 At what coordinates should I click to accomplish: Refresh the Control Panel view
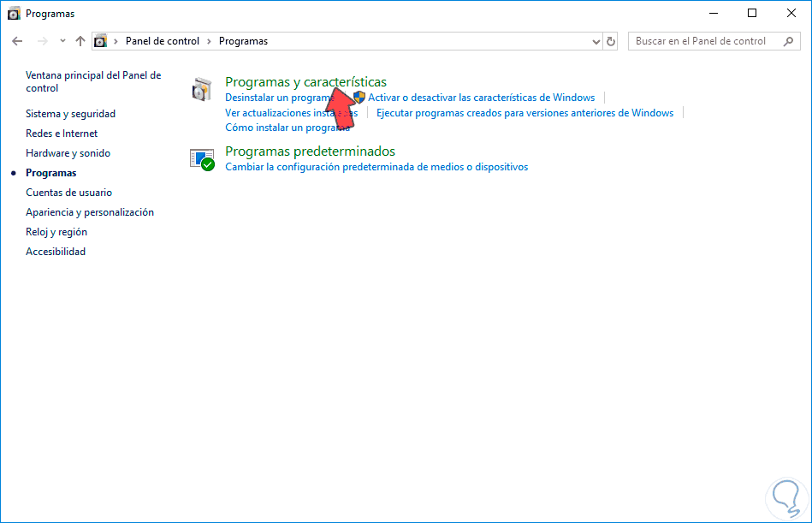click(x=611, y=41)
